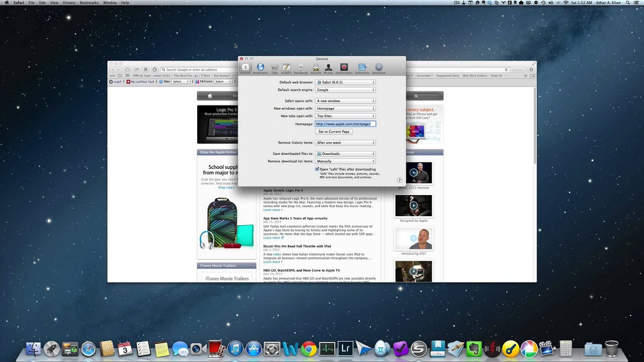This screenshot has height=362, width=644.
Task: Launch the App Store from the Dock
Action: click(254, 348)
